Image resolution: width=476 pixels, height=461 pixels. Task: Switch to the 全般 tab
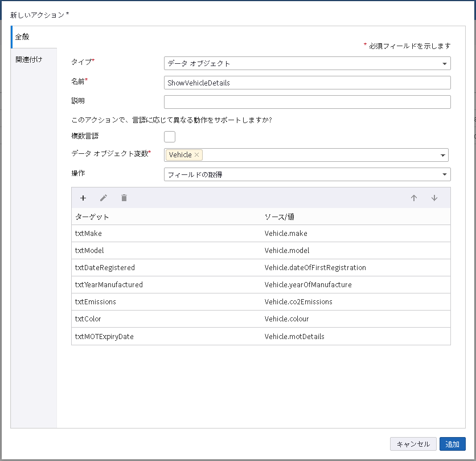[34, 37]
